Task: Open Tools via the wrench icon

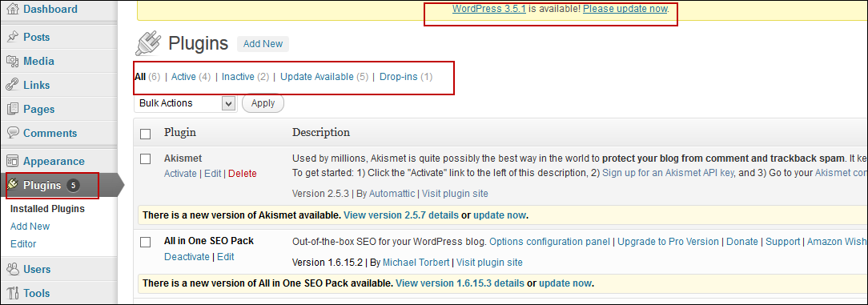Action: coord(12,293)
